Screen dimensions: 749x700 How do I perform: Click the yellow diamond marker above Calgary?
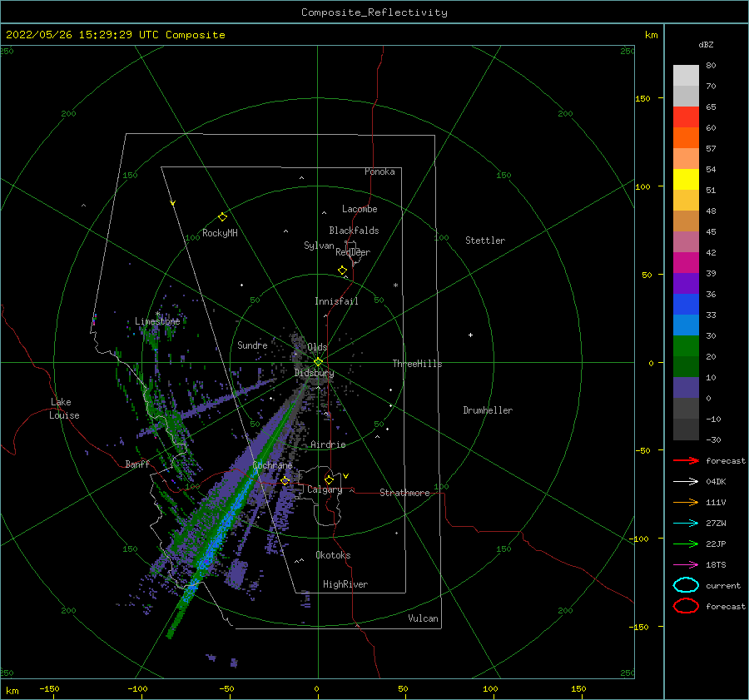(x=329, y=479)
